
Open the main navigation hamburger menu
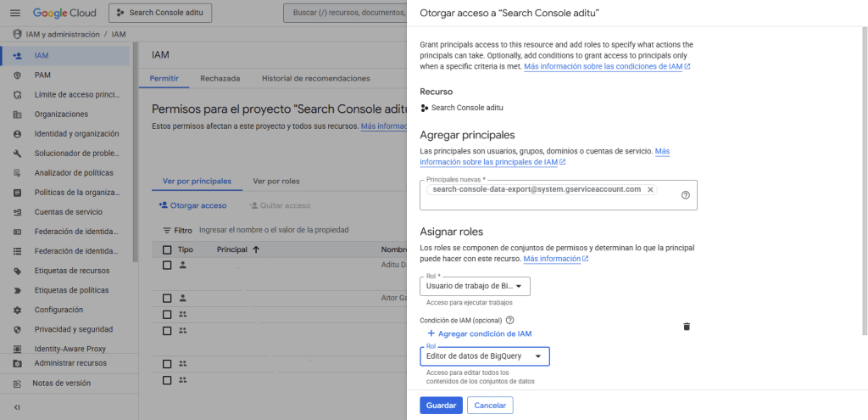tap(16, 13)
